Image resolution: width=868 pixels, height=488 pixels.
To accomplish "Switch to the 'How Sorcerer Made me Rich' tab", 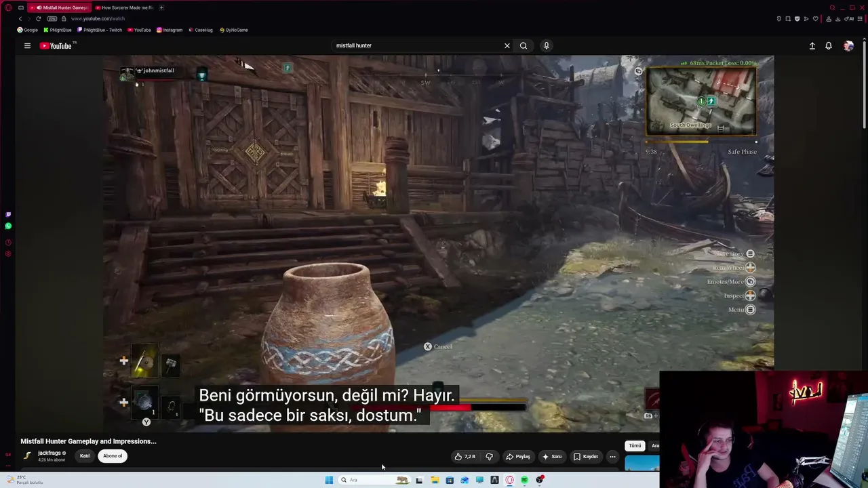I will pyautogui.click(x=124, y=7).
